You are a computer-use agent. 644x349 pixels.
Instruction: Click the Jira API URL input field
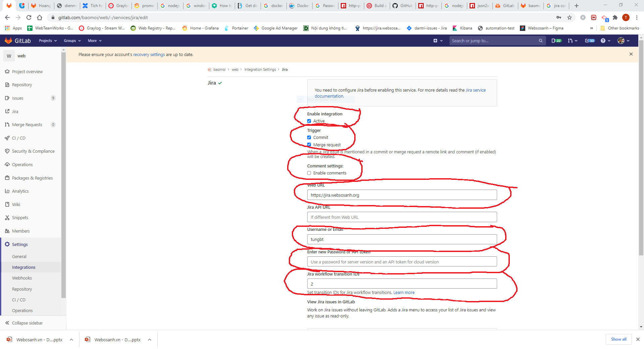[402, 217]
